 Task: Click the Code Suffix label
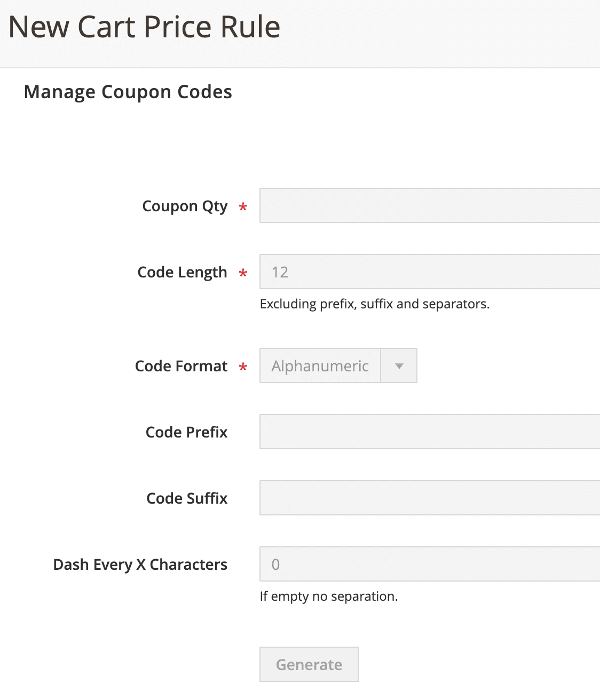(187, 498)
